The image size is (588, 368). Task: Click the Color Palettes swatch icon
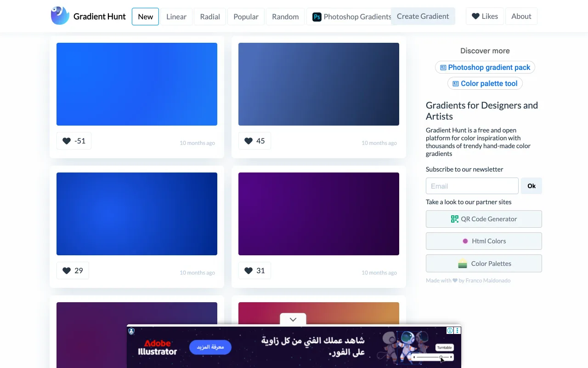[x=463, y=264]
